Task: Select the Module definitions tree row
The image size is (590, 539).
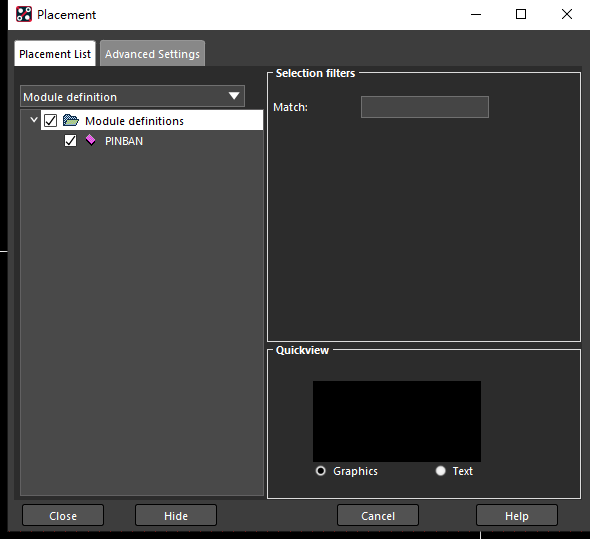Action: click(152, 120)
